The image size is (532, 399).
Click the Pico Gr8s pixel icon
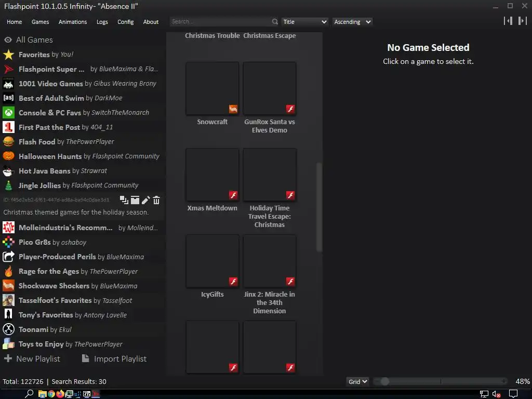click(x=8, y=242)
